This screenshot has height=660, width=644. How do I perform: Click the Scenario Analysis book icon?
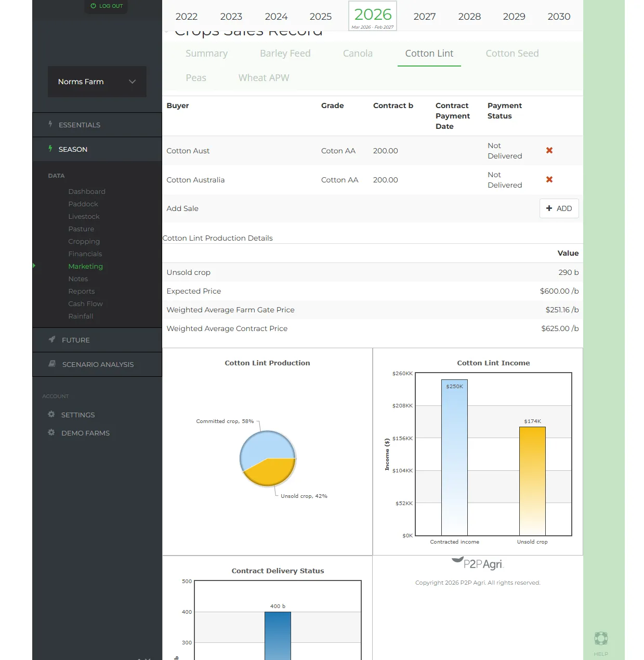coord(52,364)
